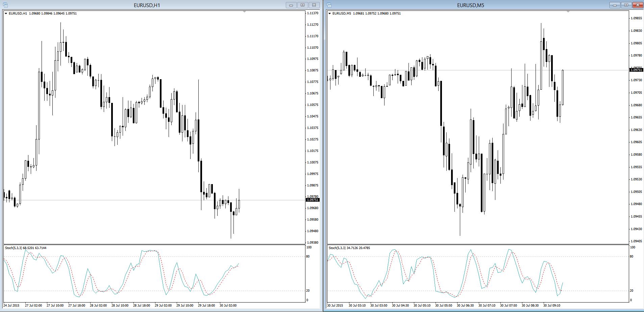Click the 30 Jul 2015 date on M5 time axis
Viewport: 644px width, 312px height.
click(335, 306)
